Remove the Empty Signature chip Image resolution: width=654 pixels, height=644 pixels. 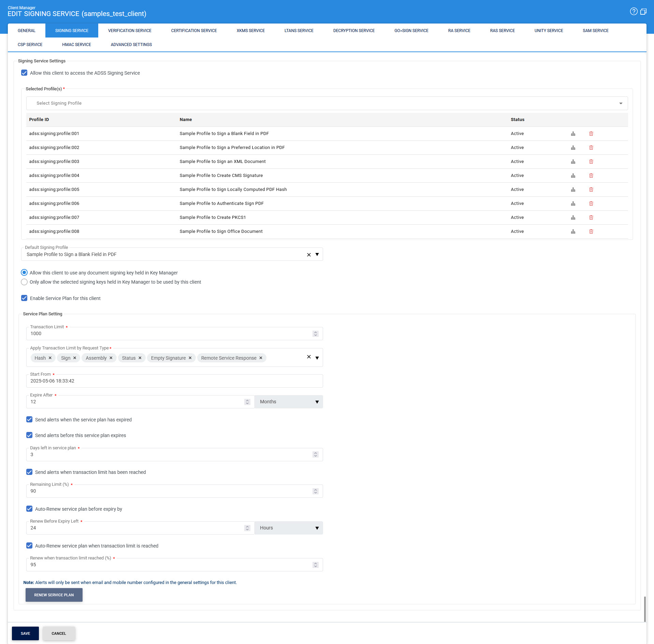[190, 358]
